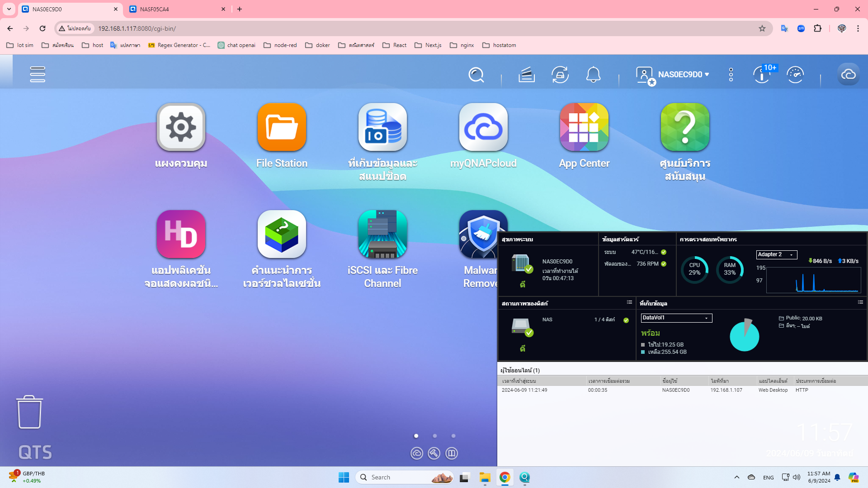Open the Virtualization Guide app
The height and width of the screenshot is (488, 868).
282,234
